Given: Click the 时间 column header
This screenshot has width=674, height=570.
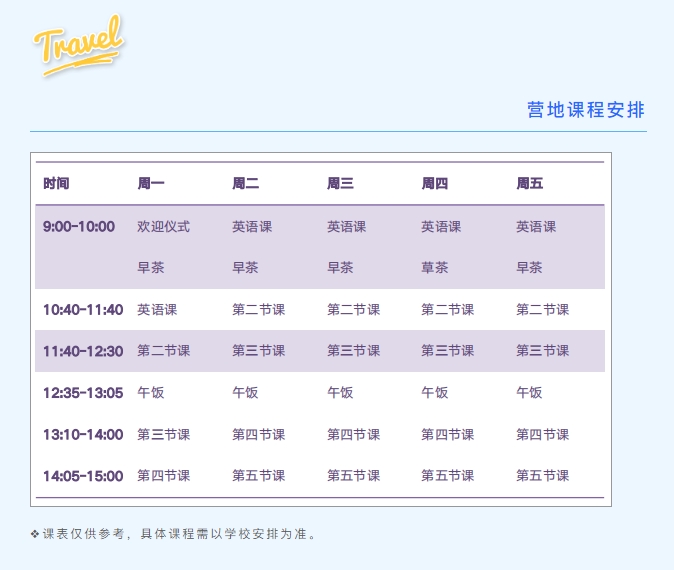Looking at the screenshot, I should coord(56,184).
